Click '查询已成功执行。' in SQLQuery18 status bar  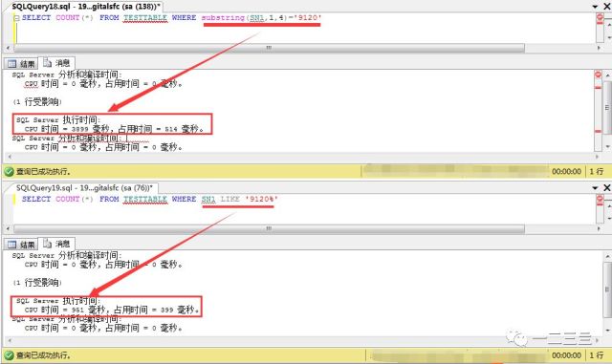pos(43,171)
